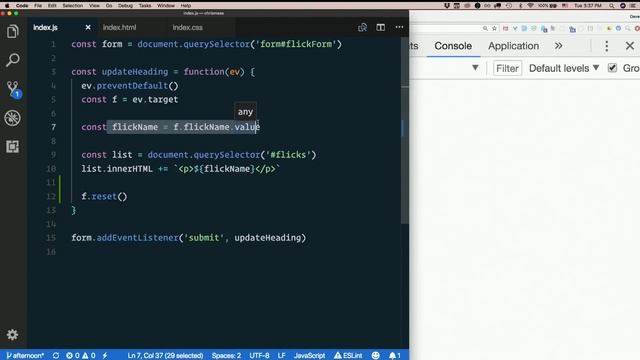640x360 pixels.
Task: Click the ESLint warning status item
Action: coord(348,356)
